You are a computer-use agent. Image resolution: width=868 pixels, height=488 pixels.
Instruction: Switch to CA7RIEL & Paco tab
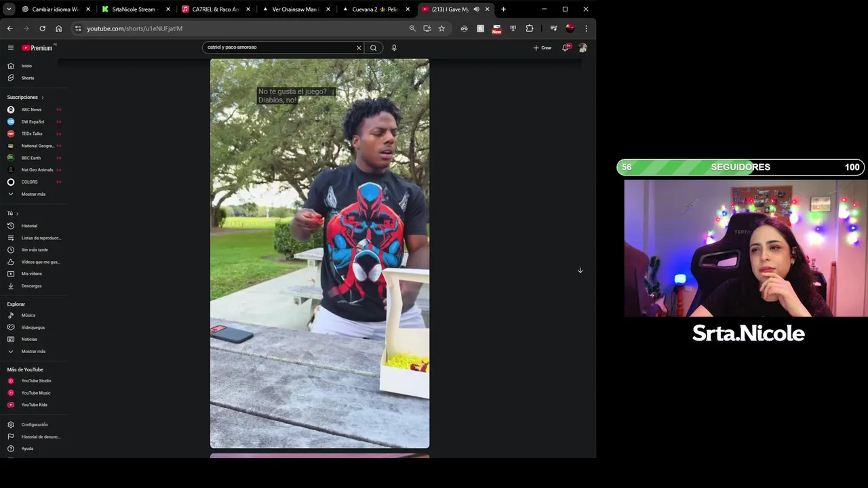(x=216, y=9)
